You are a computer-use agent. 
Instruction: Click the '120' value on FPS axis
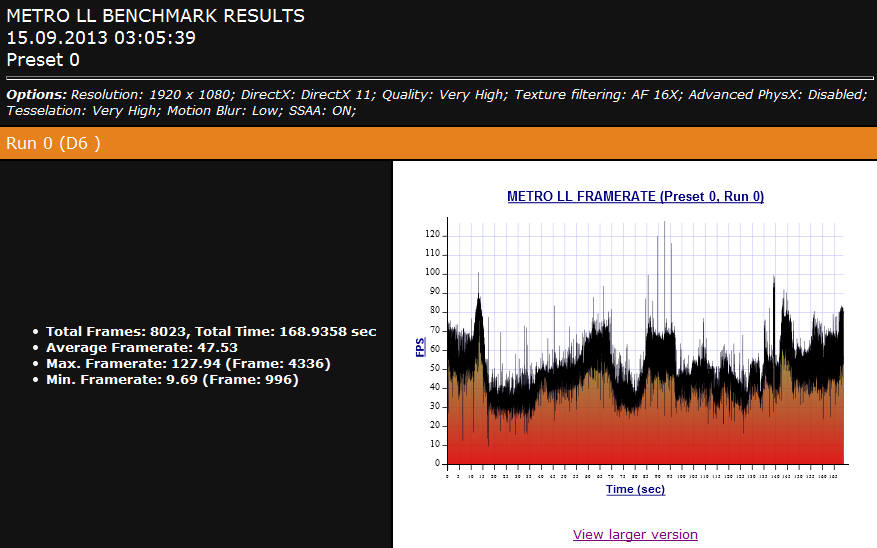432,234
